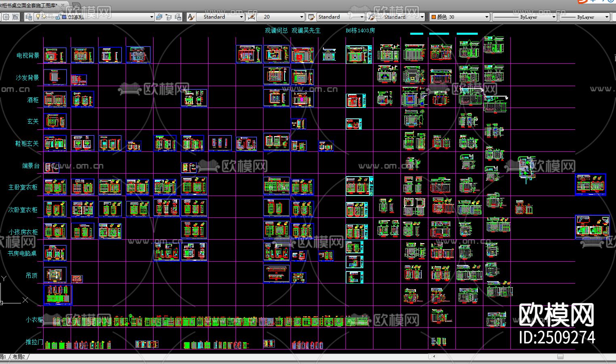The height and width of the screenshot is (364, 616).
Task: Open the Dimension Style manager icon
Action: pyautogui.click(x=251, y=17)
